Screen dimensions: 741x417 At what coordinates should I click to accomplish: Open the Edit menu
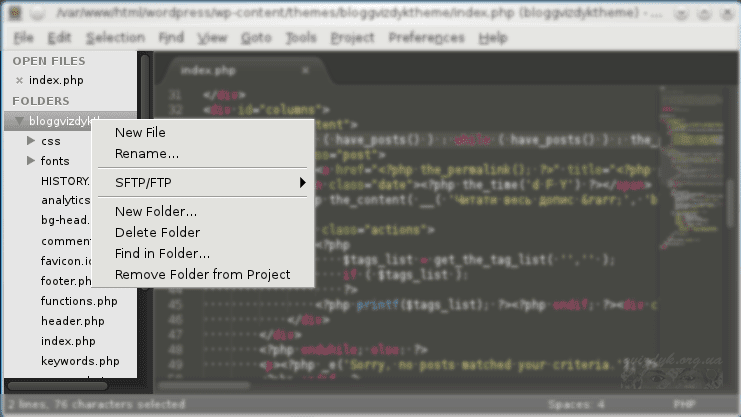(x=59, y=37)
